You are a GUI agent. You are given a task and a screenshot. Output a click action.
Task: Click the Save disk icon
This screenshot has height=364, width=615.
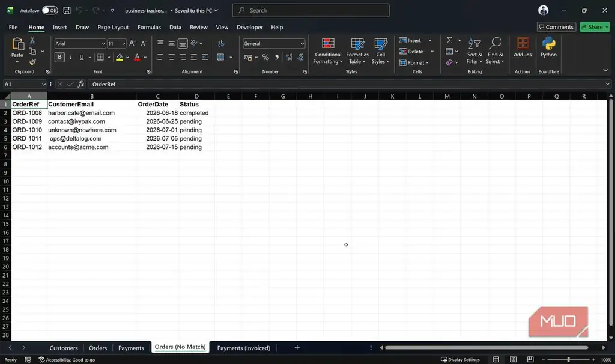point(67,11)
